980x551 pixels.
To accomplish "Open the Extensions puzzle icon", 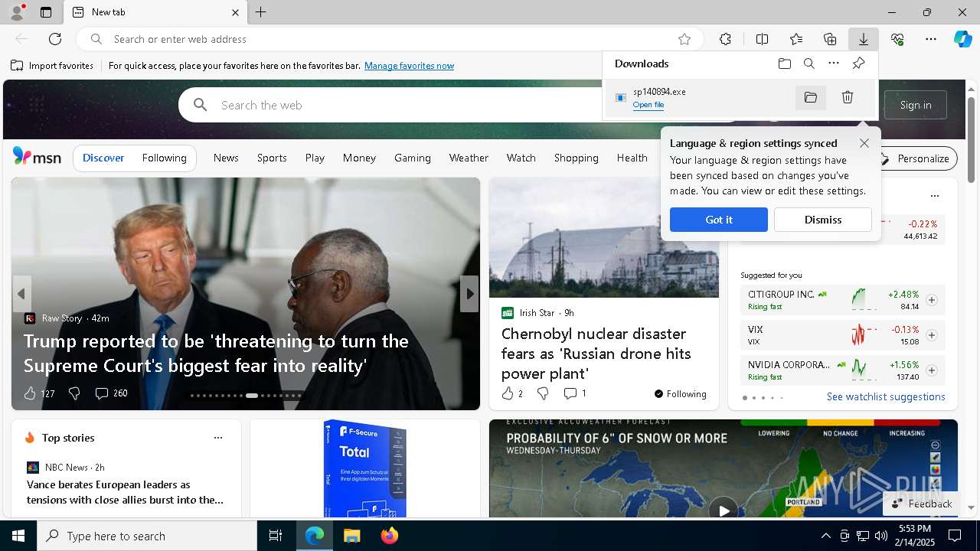I will [725, 39].
